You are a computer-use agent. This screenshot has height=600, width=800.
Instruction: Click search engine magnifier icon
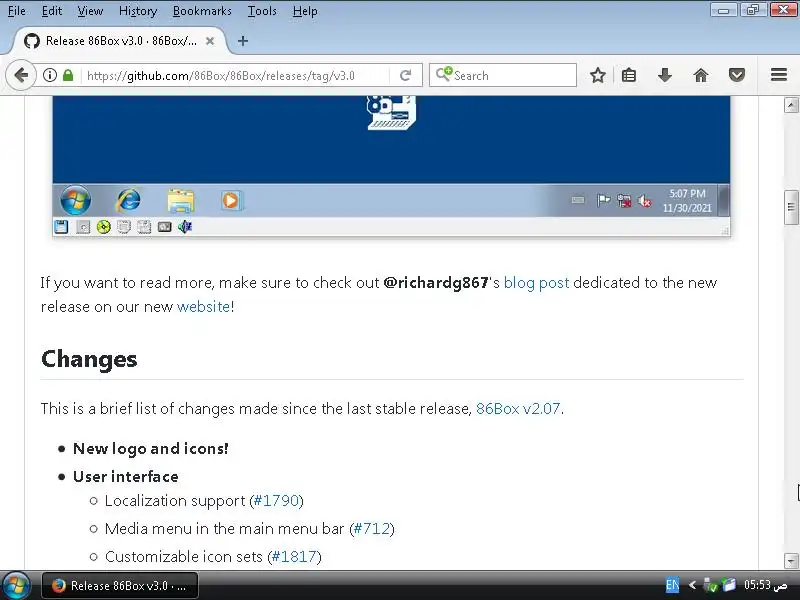[x=443, y=74]
